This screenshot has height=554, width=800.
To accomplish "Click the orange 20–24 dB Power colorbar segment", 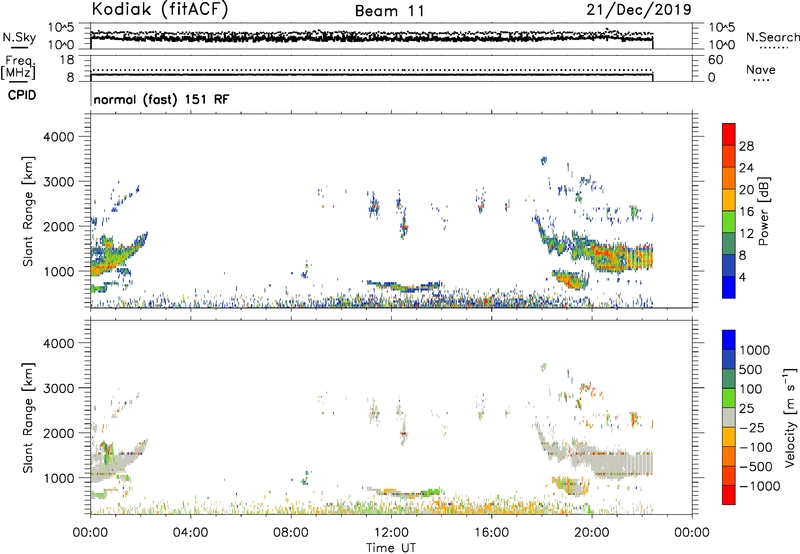I will click(x=729, y=178).
